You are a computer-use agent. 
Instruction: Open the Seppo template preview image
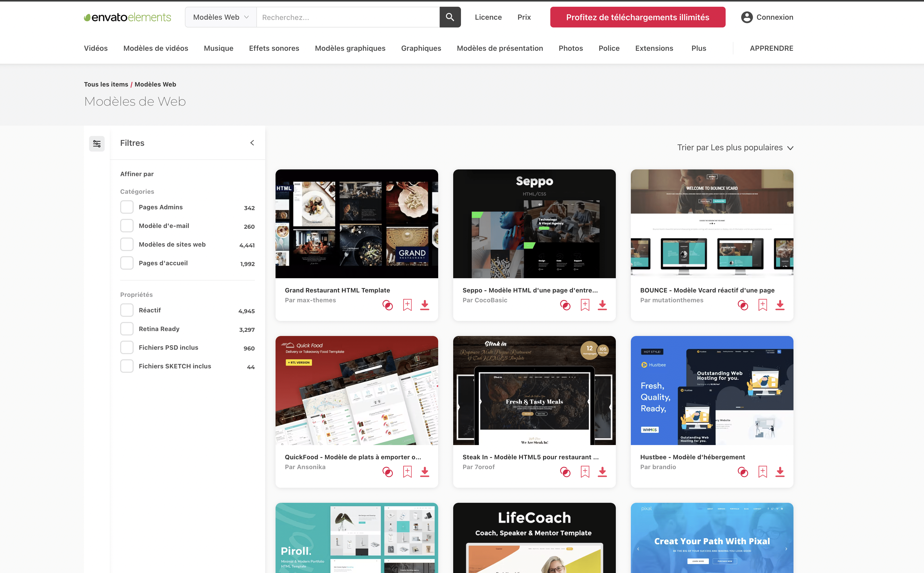[534, 224]
